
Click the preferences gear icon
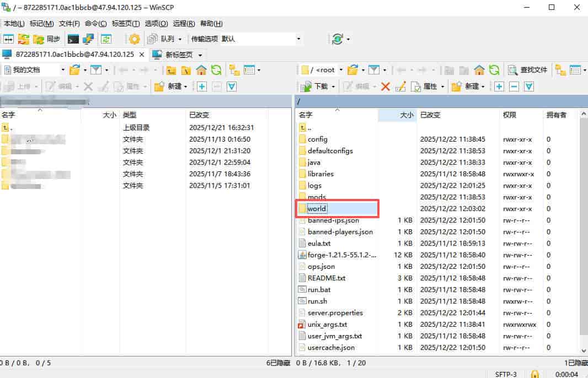(x=134, y=39)
